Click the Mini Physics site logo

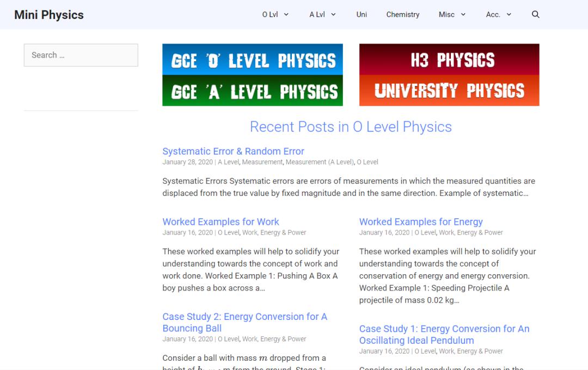pos(48,15)
